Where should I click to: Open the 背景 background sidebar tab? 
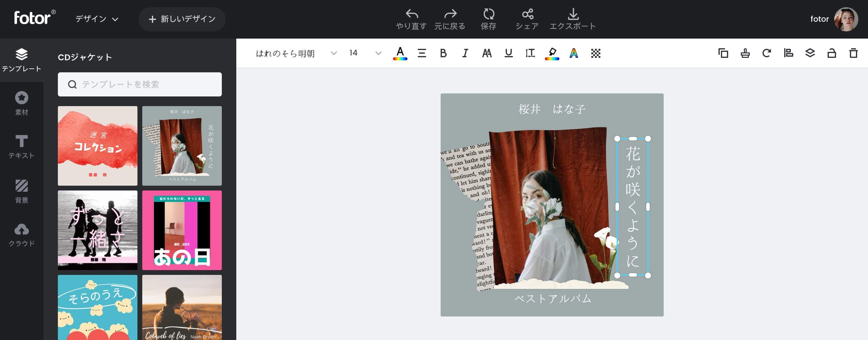[22, 191]
